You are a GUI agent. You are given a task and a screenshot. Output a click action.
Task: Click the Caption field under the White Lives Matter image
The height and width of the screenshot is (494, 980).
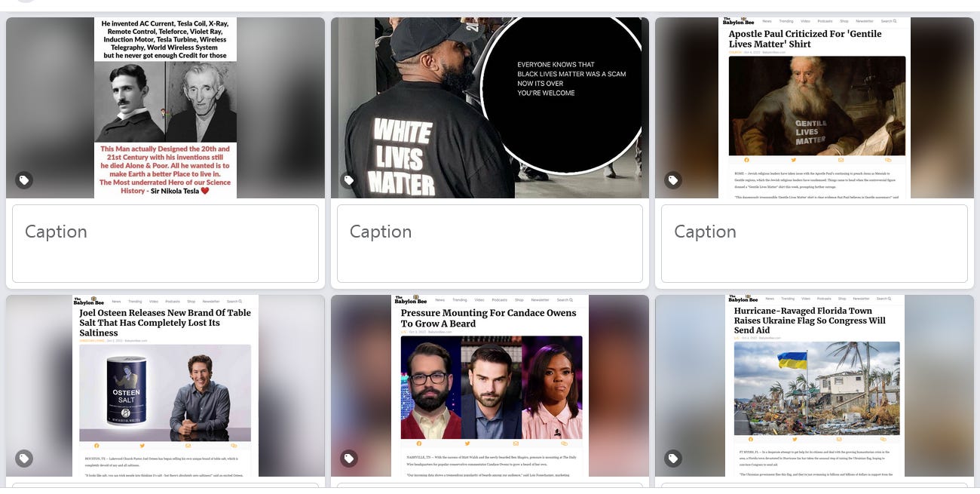(490, 244)
